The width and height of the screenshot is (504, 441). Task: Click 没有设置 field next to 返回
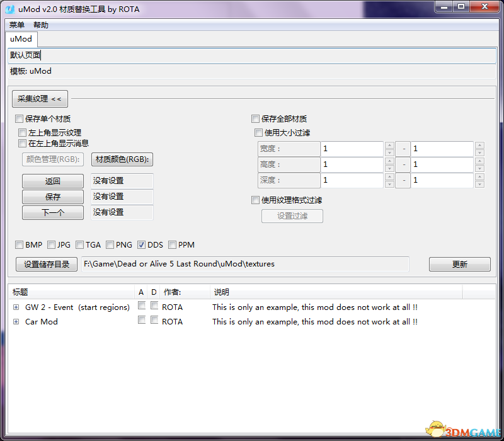click(122, 181)
